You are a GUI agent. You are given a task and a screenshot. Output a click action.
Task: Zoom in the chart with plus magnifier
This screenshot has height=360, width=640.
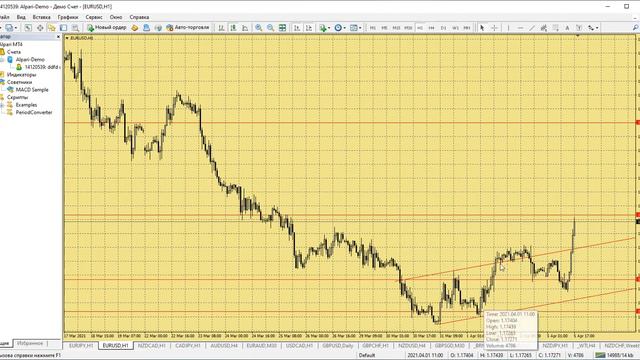click(258, 28)
